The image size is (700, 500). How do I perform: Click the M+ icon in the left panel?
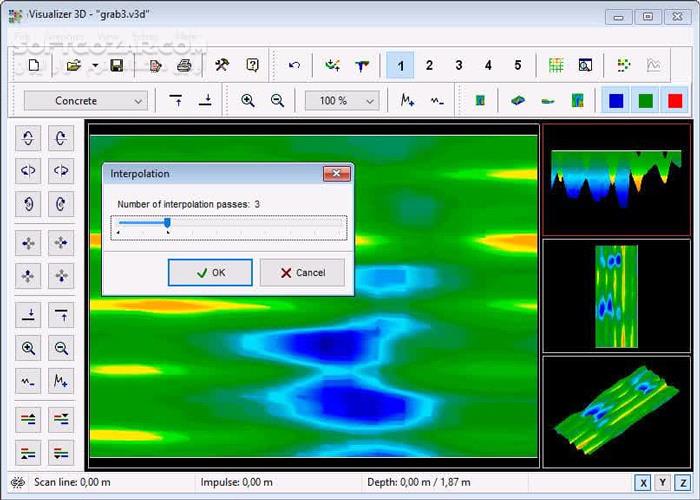(61, 381)
